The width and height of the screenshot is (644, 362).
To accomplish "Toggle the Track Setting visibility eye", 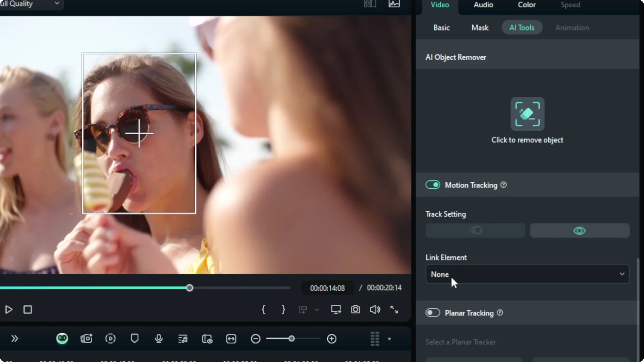I will 580,231.
